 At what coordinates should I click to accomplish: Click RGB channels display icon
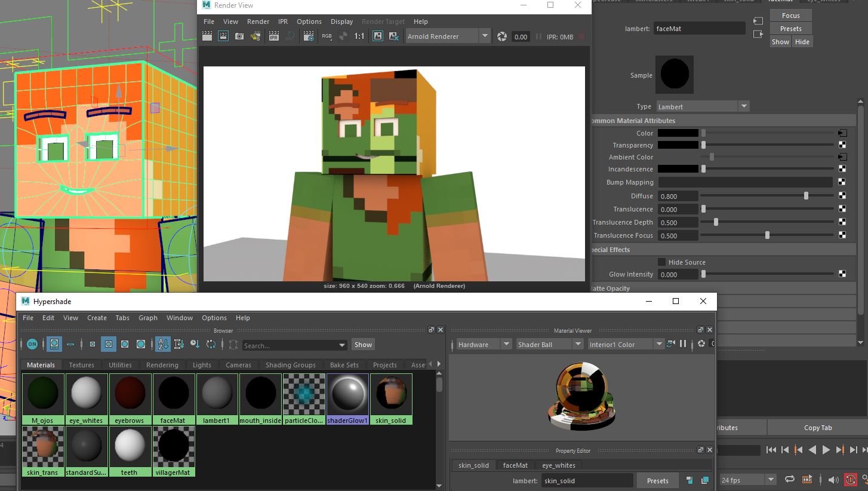coord(327,36)
